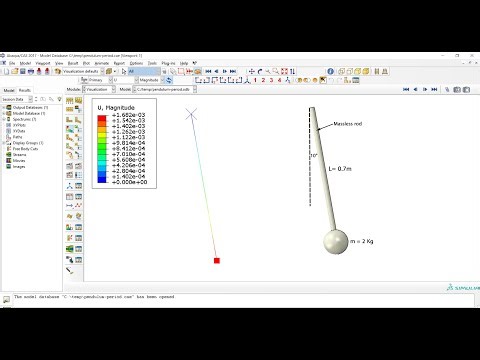Viewport: 480px width, 360px height.
Task: Click first-frame button in context bar
Action: pos(406,89)
